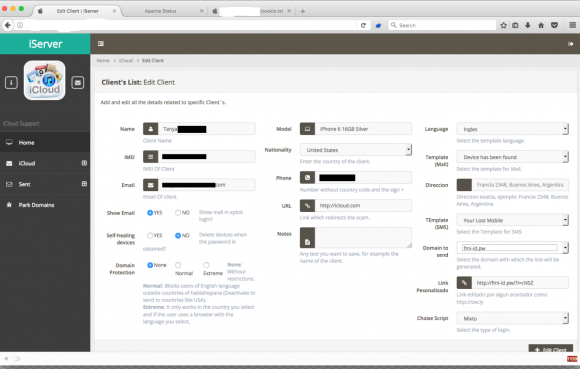Click the Notes text area
This screenshot has width=580, height=369.
tap(363, 238)
